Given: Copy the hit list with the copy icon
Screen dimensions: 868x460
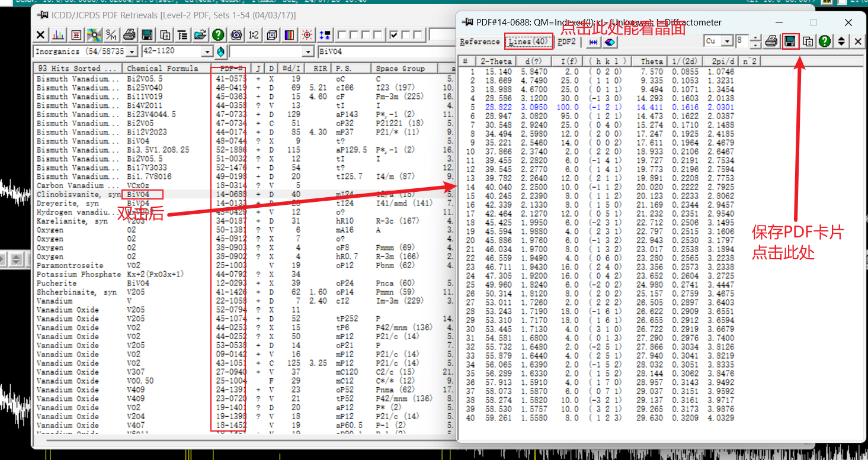Looking at the screenshot, I should (165, 35).
